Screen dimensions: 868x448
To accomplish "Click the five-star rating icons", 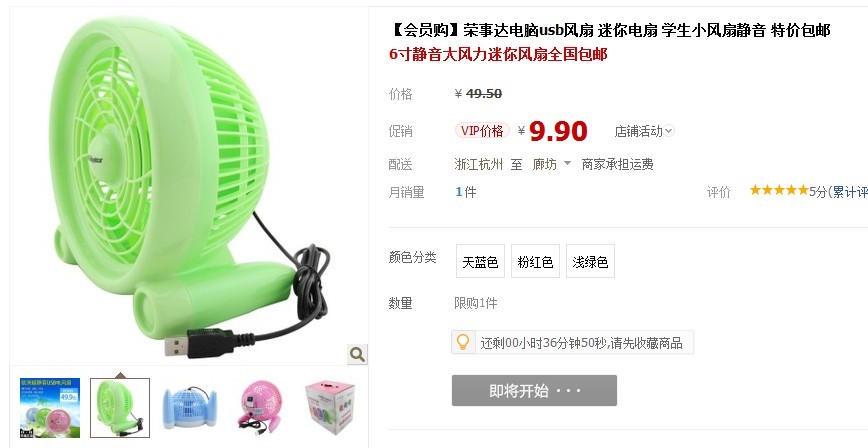I will [779, 190].
